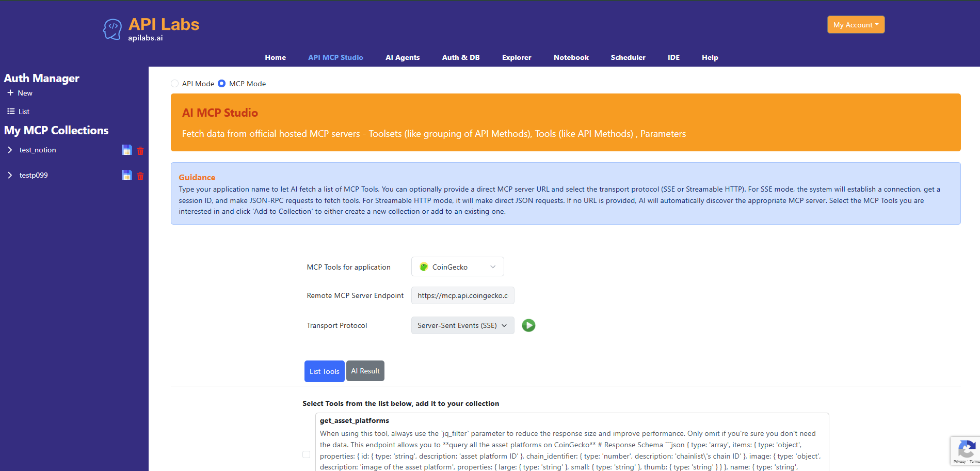Expand the testp099 collection
This screenshot has height=471, width=980.
pyautogui.click(x=10, y=175)
